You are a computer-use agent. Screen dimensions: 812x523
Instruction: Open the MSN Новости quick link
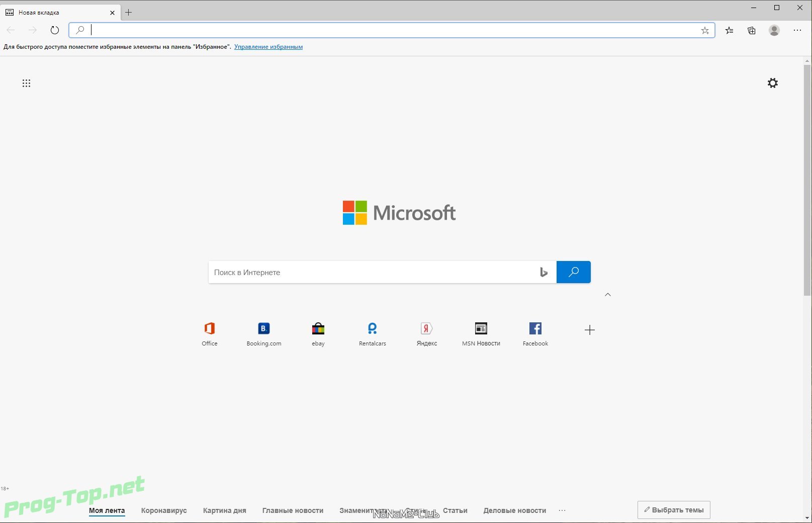pyautogui.click(x=481, y=334)
